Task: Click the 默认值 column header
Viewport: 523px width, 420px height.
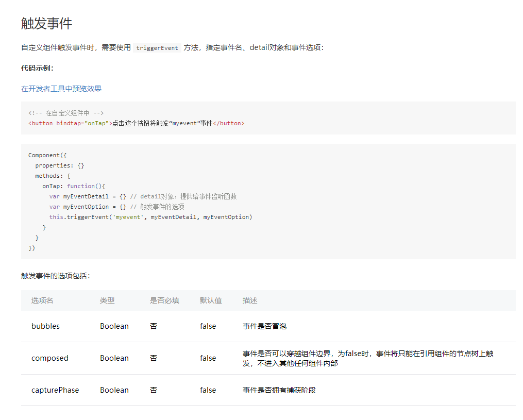Action: 211,300
